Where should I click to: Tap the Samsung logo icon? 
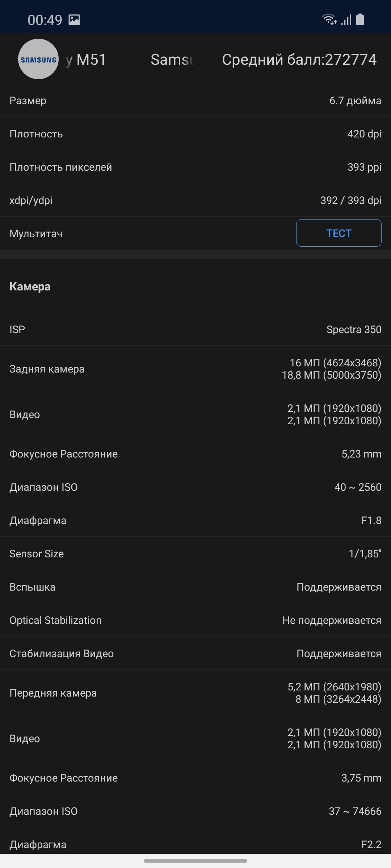(x=38, y=59)
